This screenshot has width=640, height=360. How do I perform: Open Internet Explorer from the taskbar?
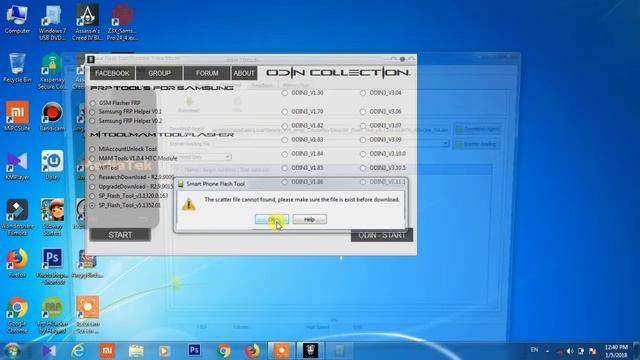point(78,351)
